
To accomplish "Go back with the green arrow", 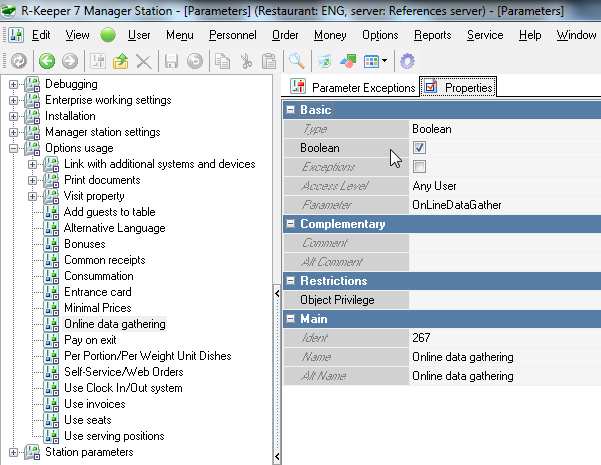I will point(47,61).
